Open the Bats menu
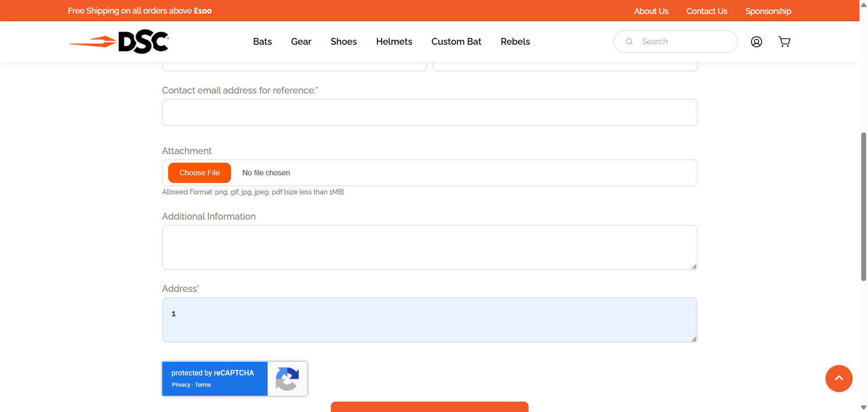 pyautogui.click(x=262, y=42)
